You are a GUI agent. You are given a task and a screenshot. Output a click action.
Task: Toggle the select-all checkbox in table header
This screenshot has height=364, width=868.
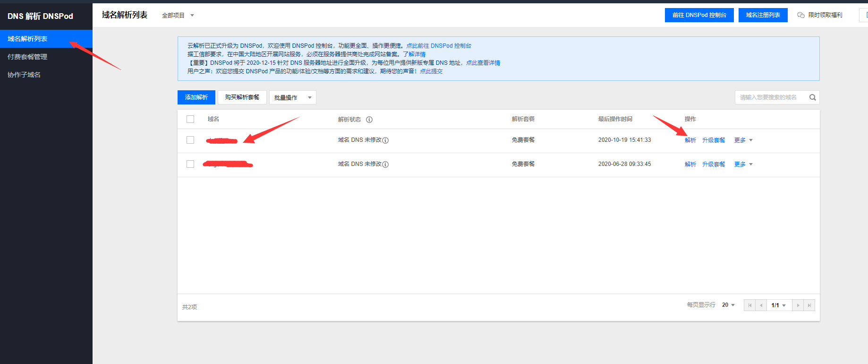190,119
